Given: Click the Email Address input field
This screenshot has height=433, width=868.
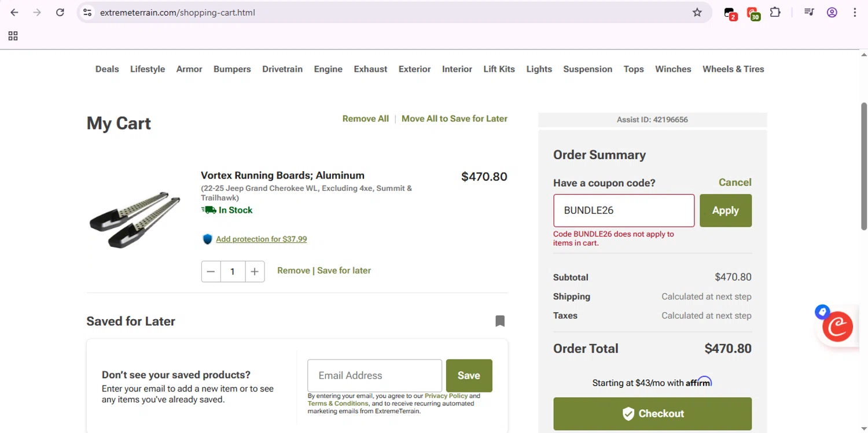Looking at the screenshot, I should (x=374, y=375).
